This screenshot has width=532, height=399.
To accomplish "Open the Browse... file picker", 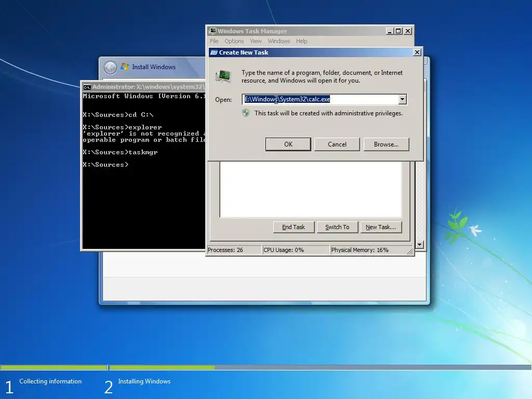I will (386, 144).
